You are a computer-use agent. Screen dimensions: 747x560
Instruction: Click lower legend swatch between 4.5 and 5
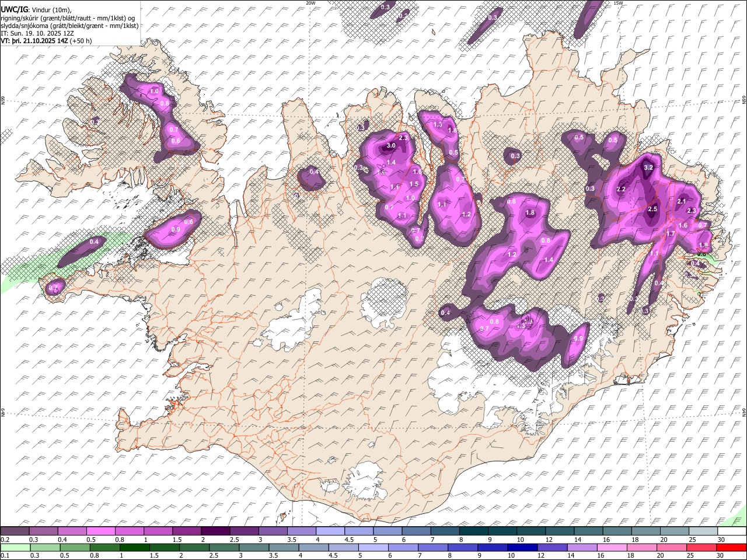pos(343,547)
